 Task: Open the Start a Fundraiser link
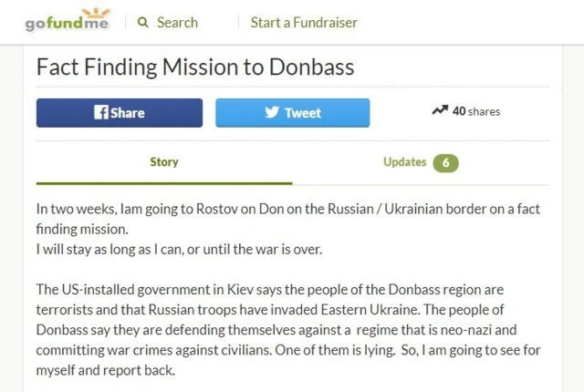(x=304, y=23)
